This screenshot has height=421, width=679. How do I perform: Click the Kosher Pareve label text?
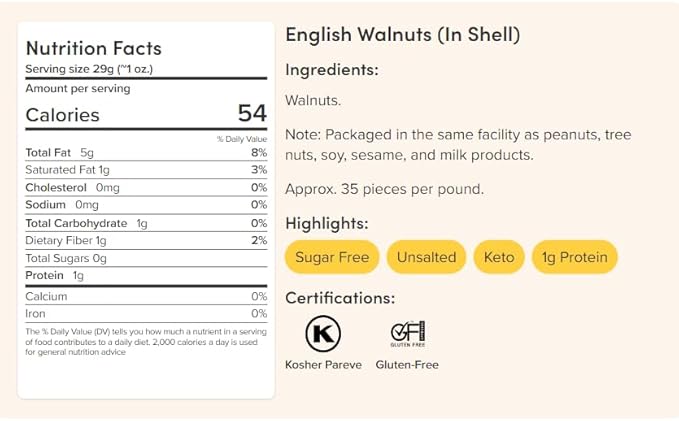coord(322,365)
